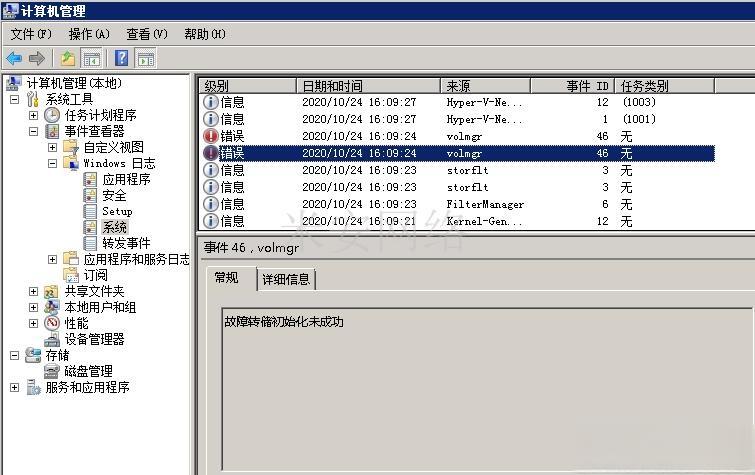Expand the 应用程序和服务日志 node

pos(52,259)
